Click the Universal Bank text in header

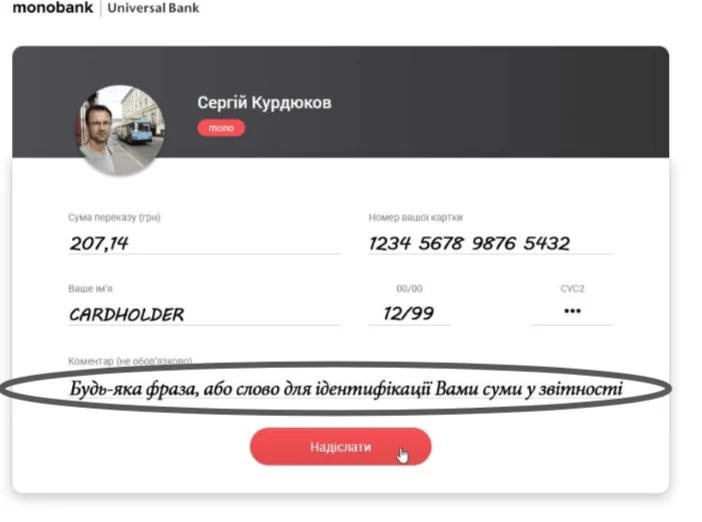(x=153, y=8)
